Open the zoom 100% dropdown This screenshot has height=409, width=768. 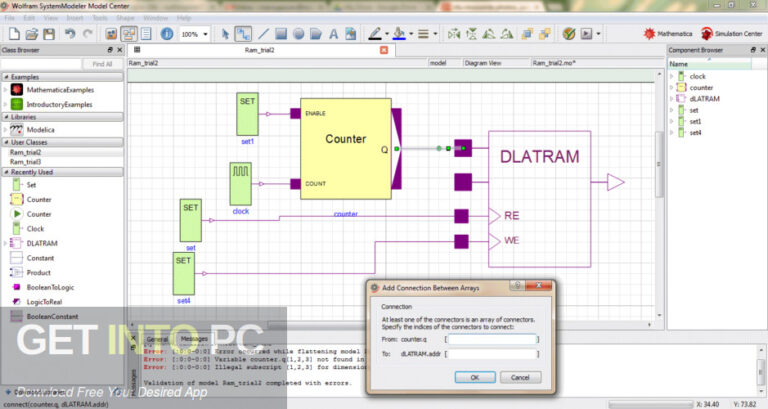205,34
